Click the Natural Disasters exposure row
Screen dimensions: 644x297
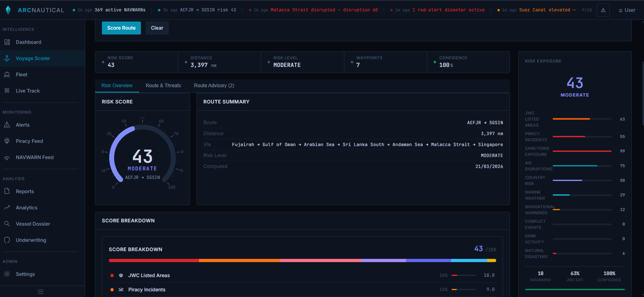[x=575, y=254]
